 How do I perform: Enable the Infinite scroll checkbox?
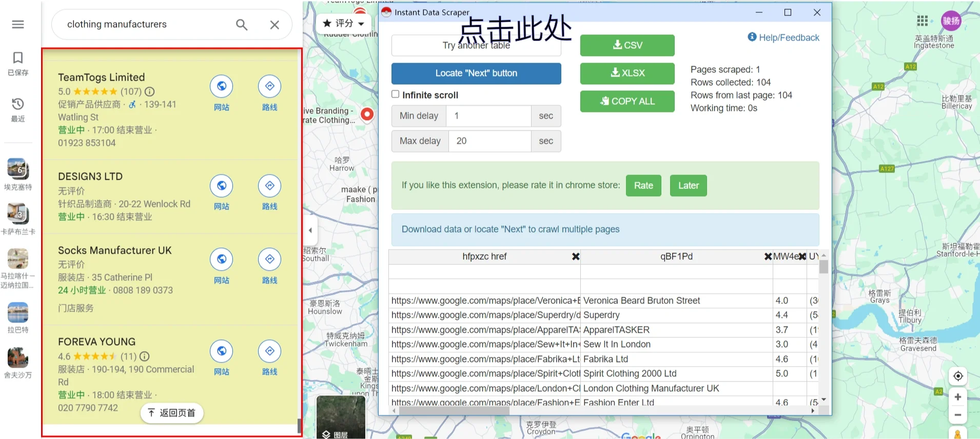pos(395,94)
